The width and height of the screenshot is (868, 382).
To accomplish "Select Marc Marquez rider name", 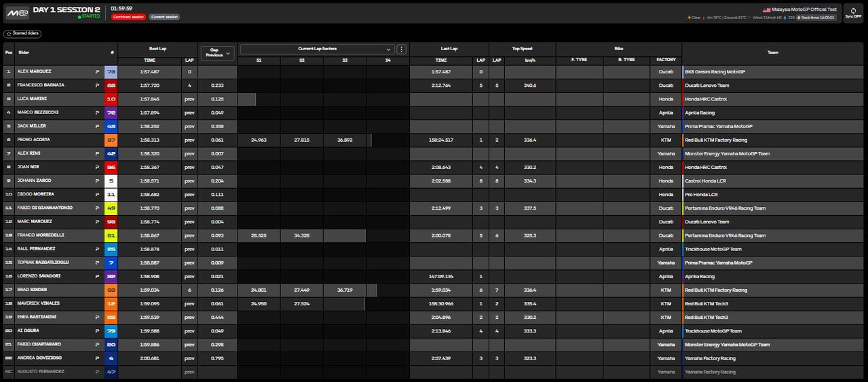I will coord(34,221).
